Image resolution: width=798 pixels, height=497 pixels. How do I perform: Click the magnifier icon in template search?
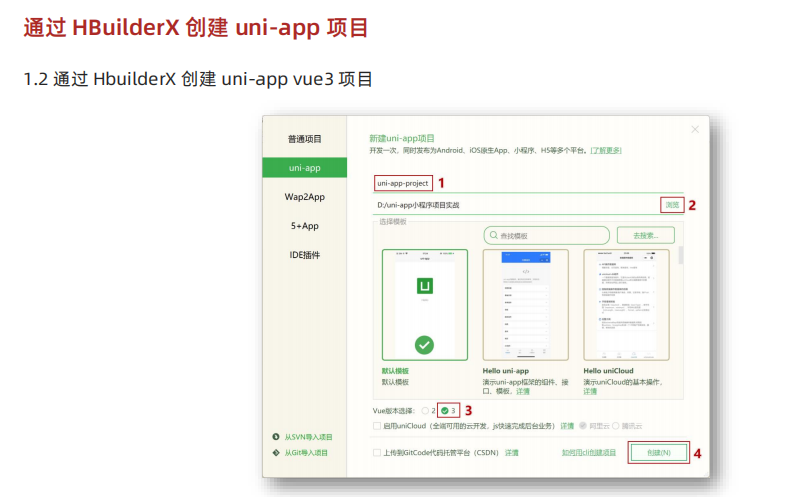494,236
